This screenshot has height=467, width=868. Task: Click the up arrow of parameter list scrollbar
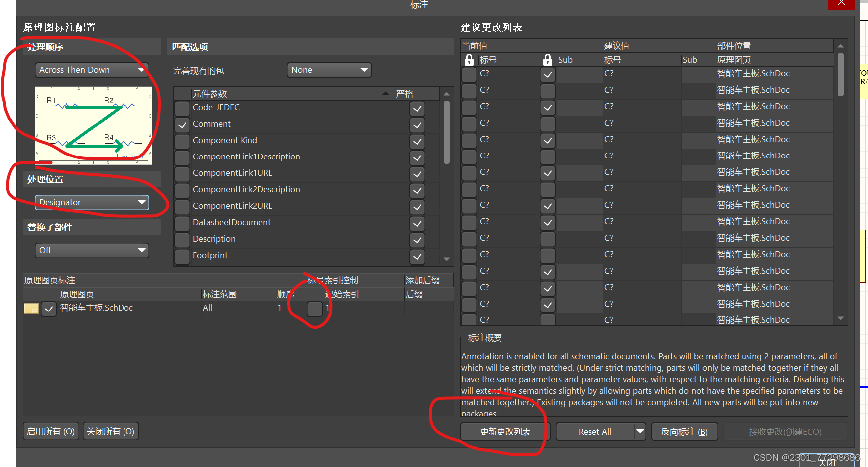pos(447,94)
